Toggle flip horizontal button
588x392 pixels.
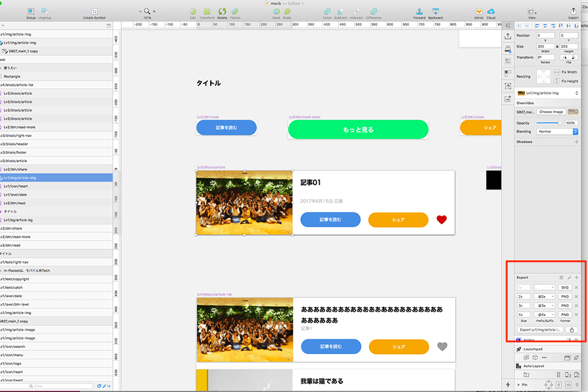click(564, 58)
